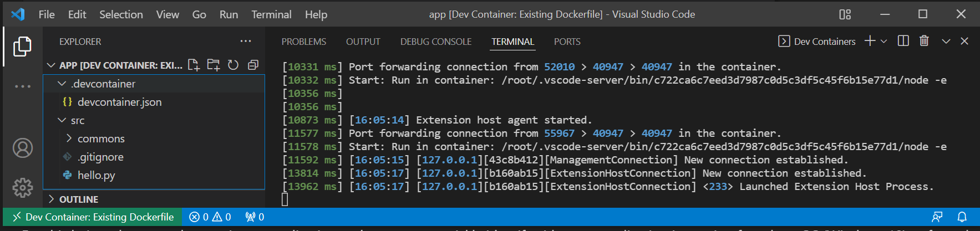Open the Help menu
Viewport: 980px width, 231px height.
(x=316, y=14)
